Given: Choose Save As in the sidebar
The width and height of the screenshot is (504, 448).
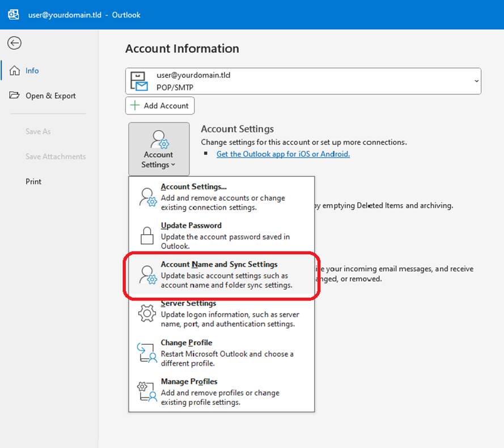Looking at the screenshot, I should pos(38,131).
